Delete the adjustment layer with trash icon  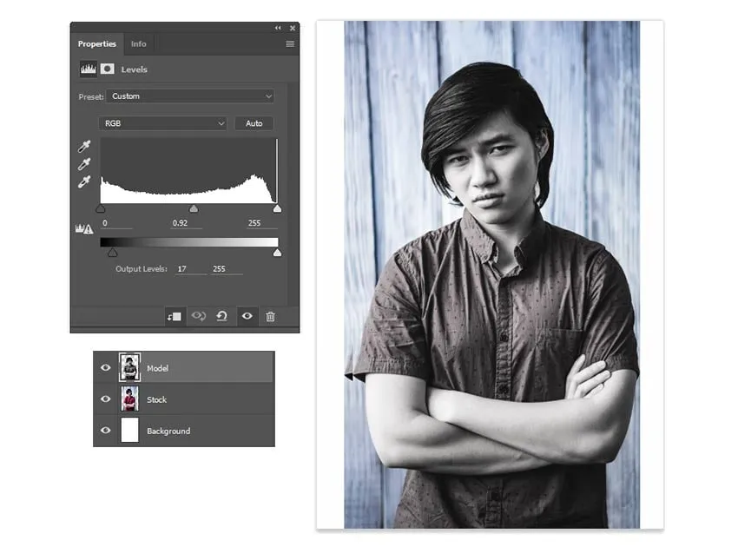270,317
